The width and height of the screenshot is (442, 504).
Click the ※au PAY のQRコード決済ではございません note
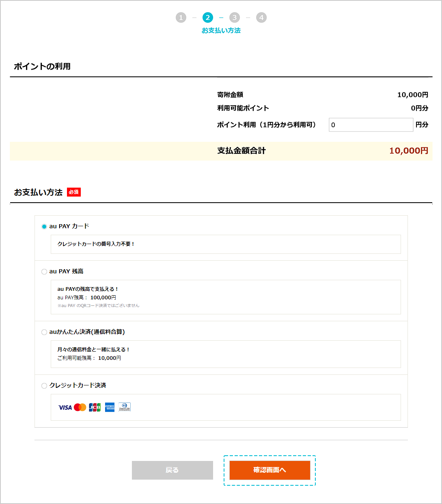[98, 305]
